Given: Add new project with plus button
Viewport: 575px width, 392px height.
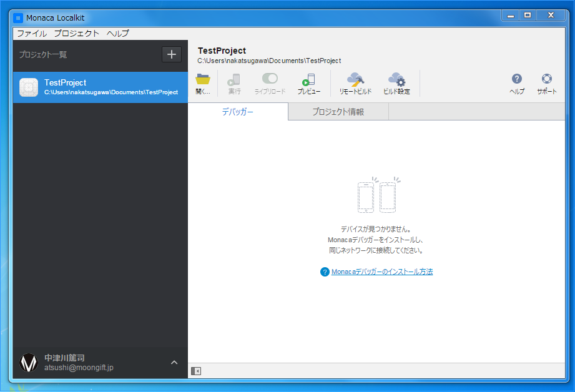Looking at the screenshot, I should coord(172,54).
